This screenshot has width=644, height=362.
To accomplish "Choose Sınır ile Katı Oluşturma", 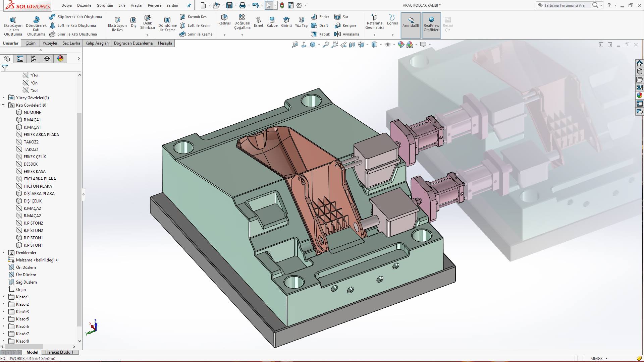I will [73, 34].
